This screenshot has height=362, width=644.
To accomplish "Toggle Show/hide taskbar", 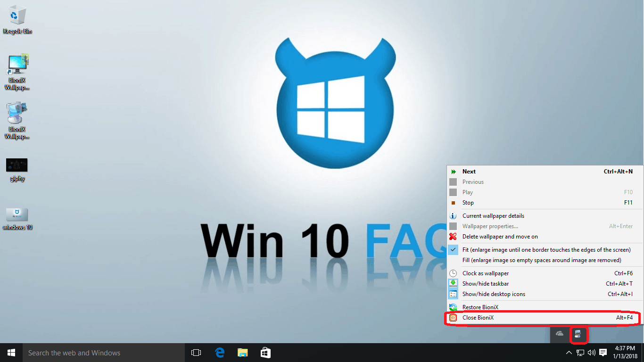I will tap(545, 284).
